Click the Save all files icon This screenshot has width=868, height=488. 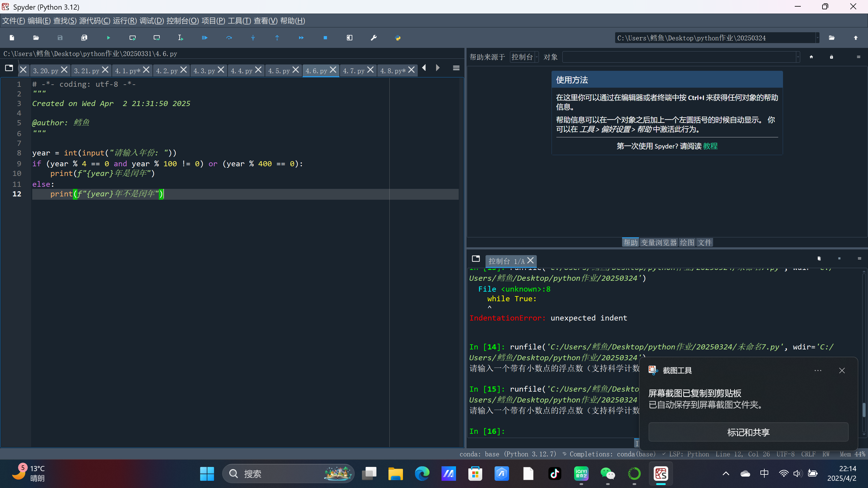click(x=84, y=38)
